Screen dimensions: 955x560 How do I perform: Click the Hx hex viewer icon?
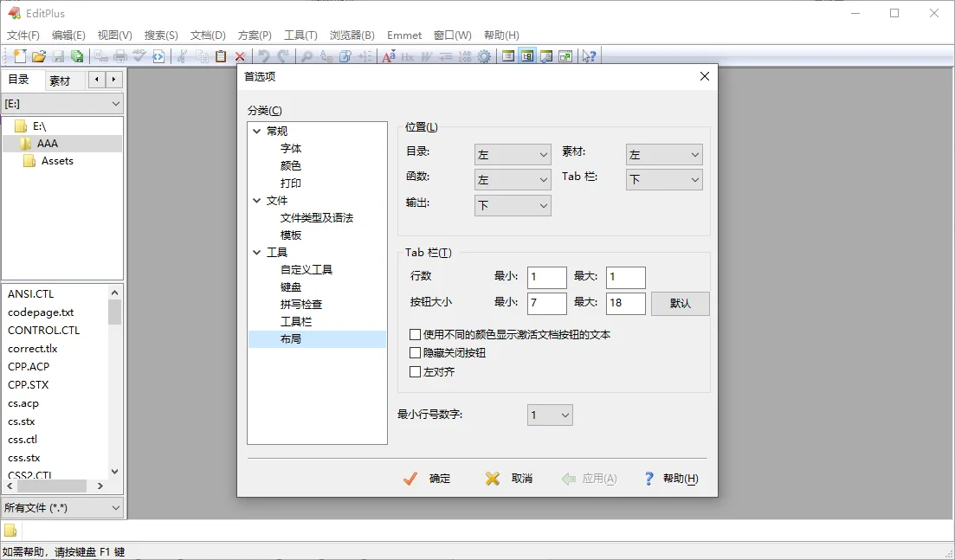[407, 56]
